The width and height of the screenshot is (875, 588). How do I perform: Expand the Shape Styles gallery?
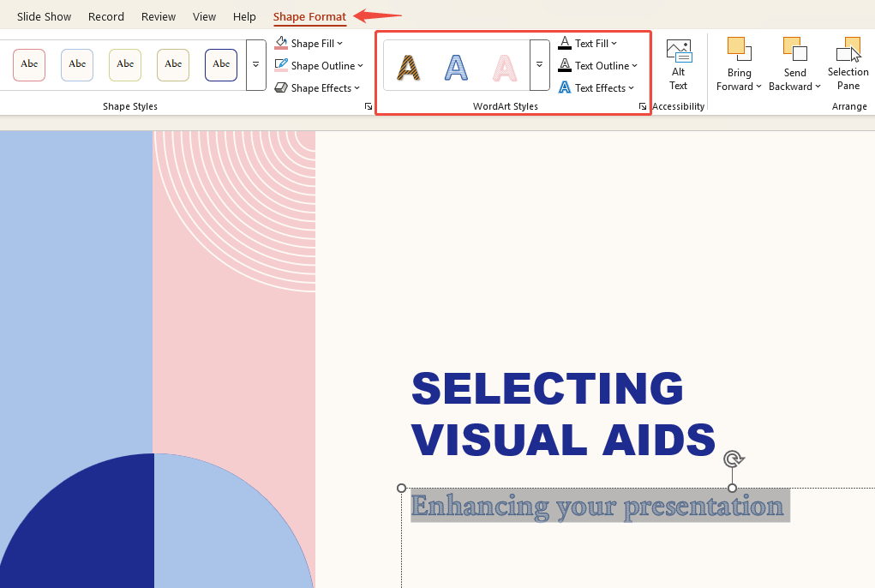tap(255, 65)
